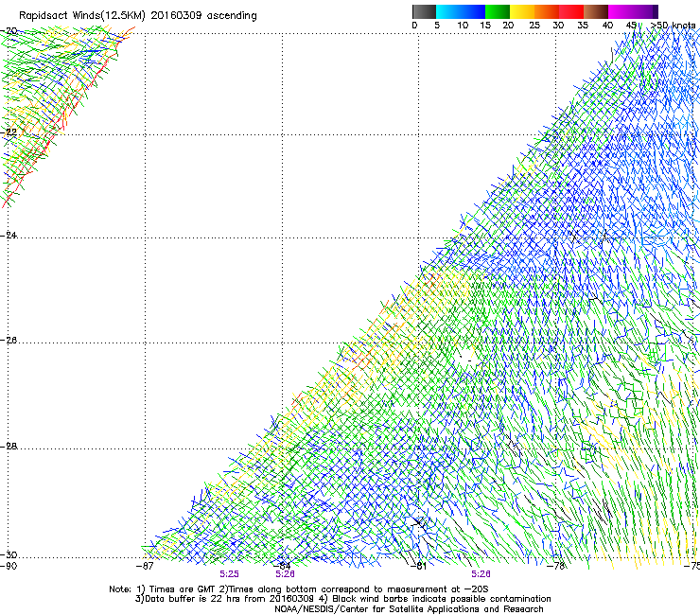This screenshot has height=615, width=700.
Task: Click the 'Black wind barbs indicate possible contamination' note
Action: [x=442, y=599]
